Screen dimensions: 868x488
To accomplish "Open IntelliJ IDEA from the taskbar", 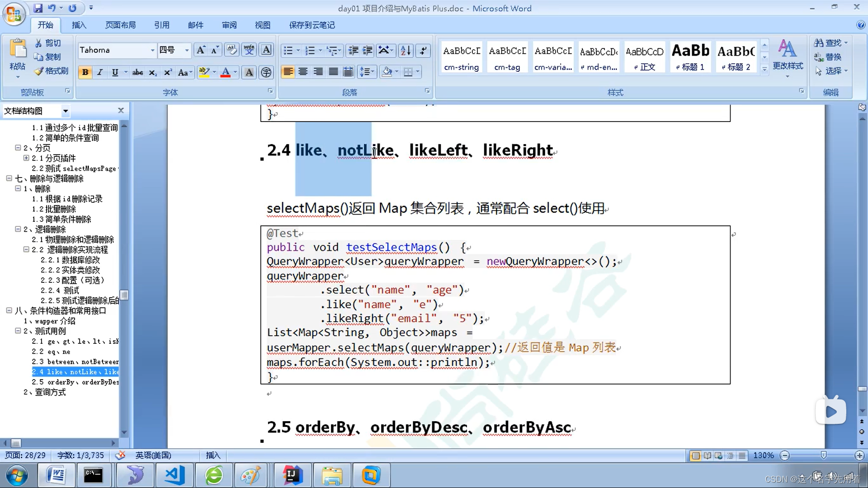I will (292, 475).
